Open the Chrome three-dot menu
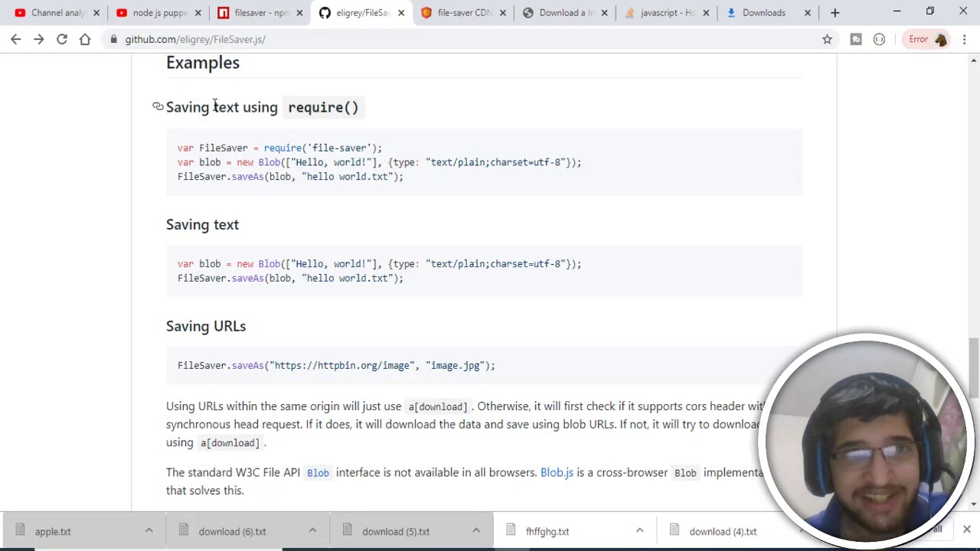Image resolution: width=980 pixels, height=551 pixels. (965, 39)
